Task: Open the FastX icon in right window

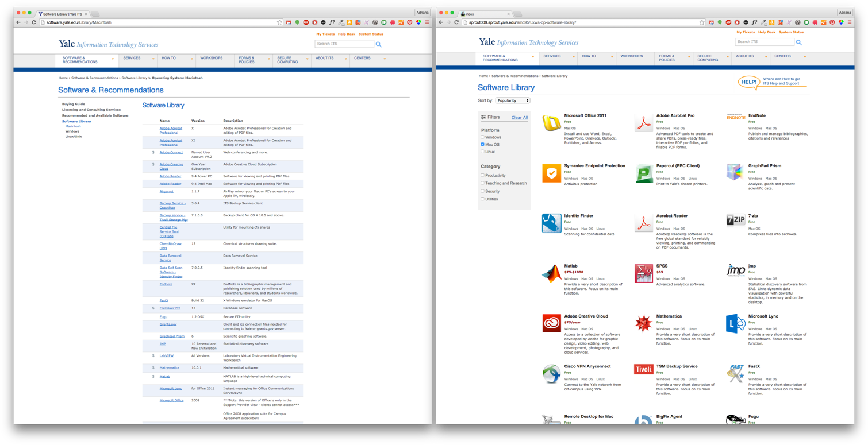Action: click(736, 374)
